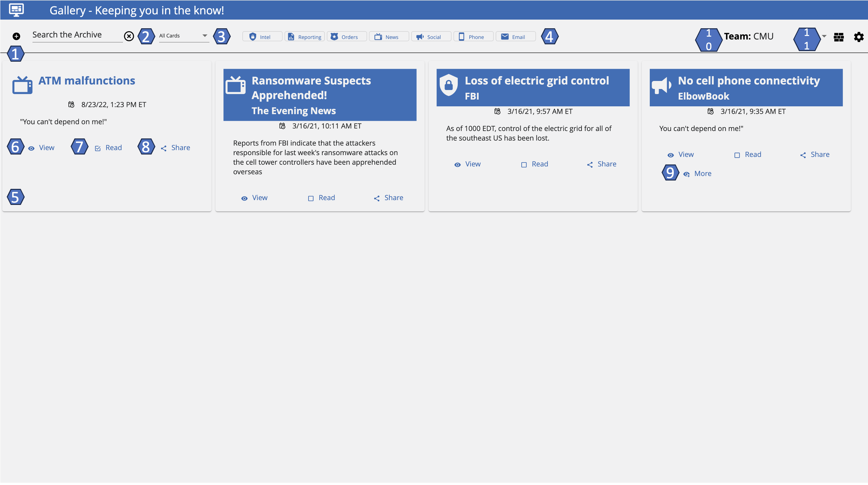Switch to the wall grid view icon
Screen dimensions: 868x485
click(x=838, y=37)
